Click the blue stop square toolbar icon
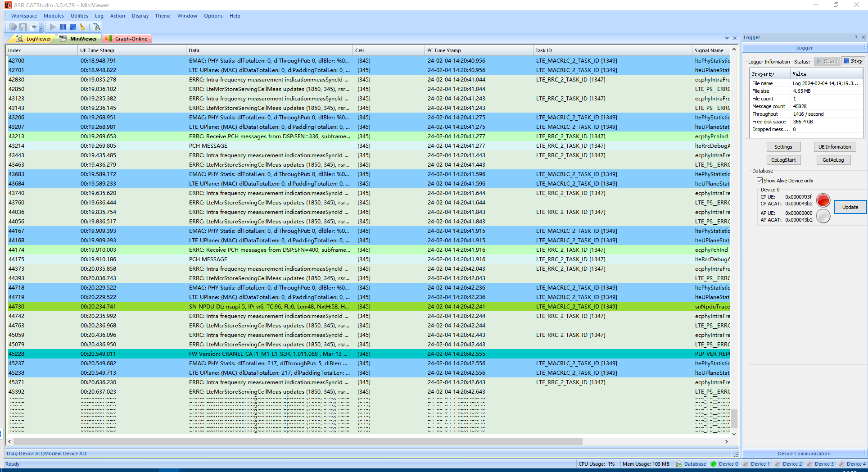This screenshot has width=868, height=472. (x=73, y=27)
